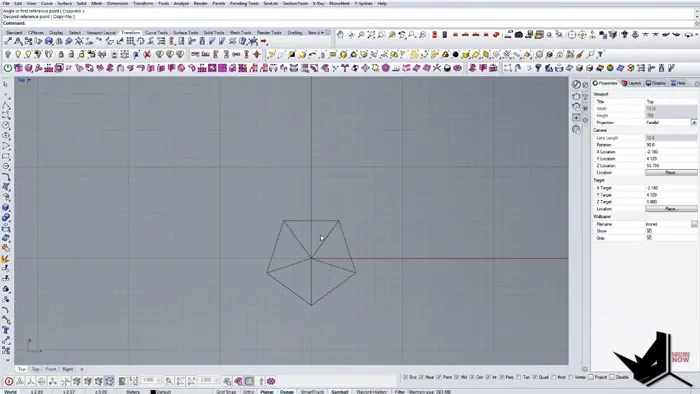Toggle Grid Snap in status bar
This screenshot has height=394, width=700.
click(226, 392)
